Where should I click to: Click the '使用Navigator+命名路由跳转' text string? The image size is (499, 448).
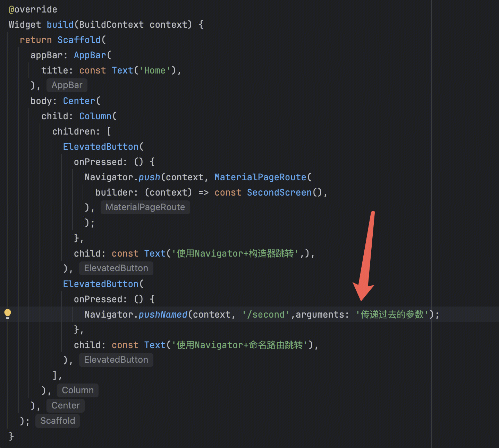tap(239, 345)
